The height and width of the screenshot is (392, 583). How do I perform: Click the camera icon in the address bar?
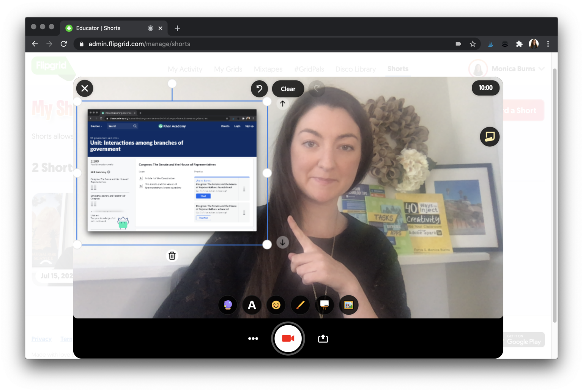(x=458, y=44)
